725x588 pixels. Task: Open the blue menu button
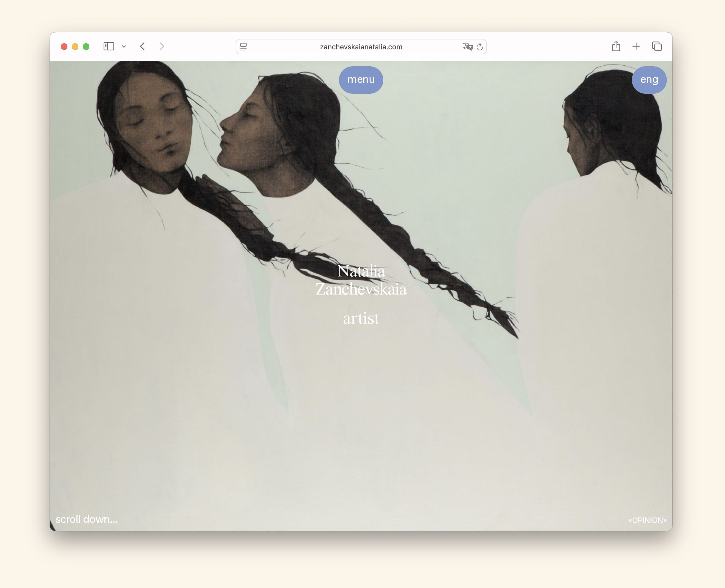point(361,80)
